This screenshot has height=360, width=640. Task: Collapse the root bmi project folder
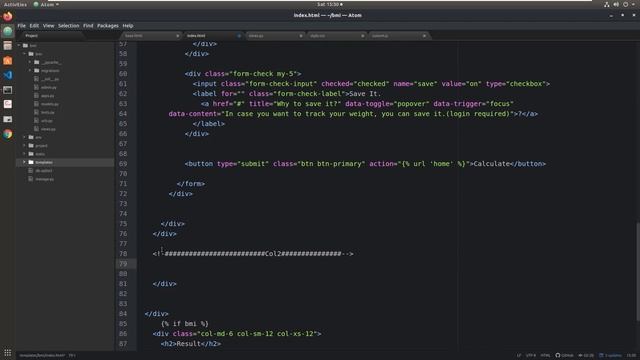tap(19, 45)
